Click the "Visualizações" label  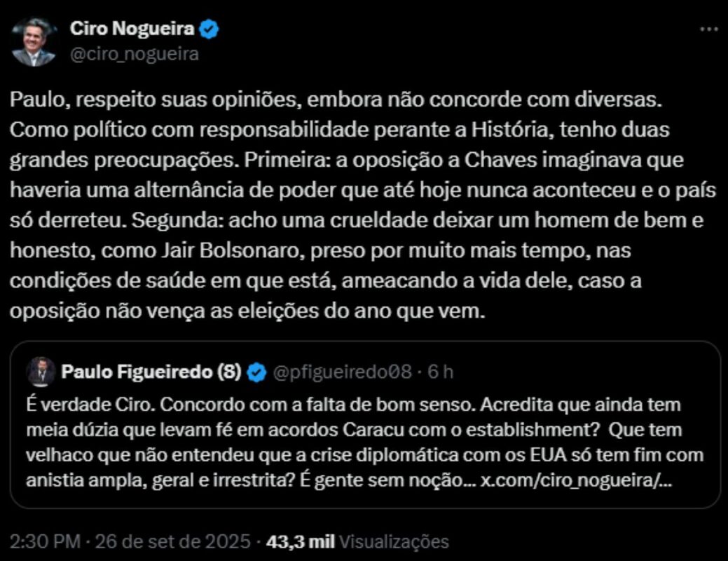click(398, 542)
